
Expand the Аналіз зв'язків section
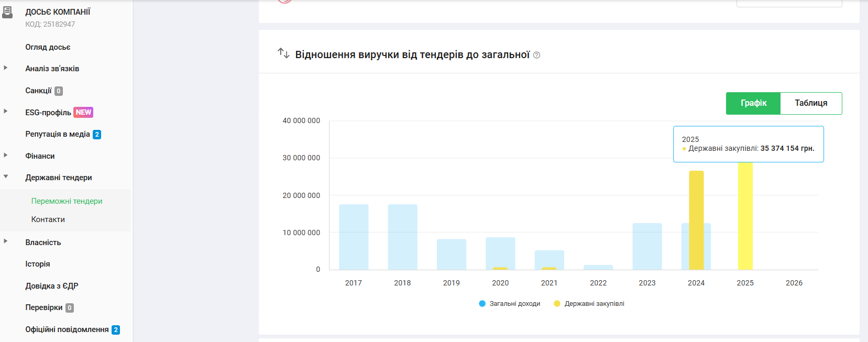(x=6, y=68)
